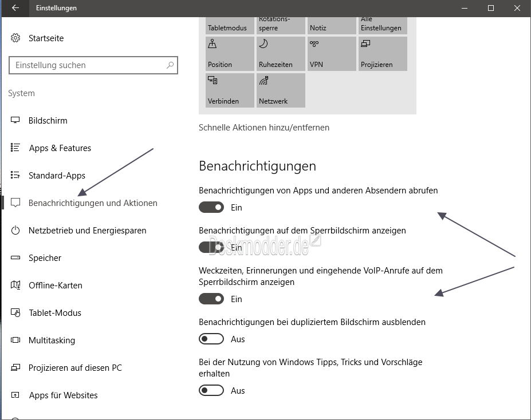This screenshot has height=420, width=531.
Task: Click the Einstellung suchen search field
Action: pos(93,65)
